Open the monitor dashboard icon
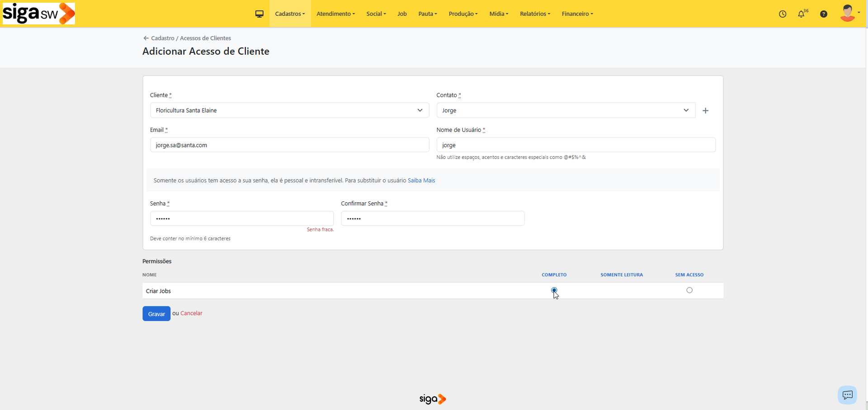868x410 pixels. coord(259,14)
